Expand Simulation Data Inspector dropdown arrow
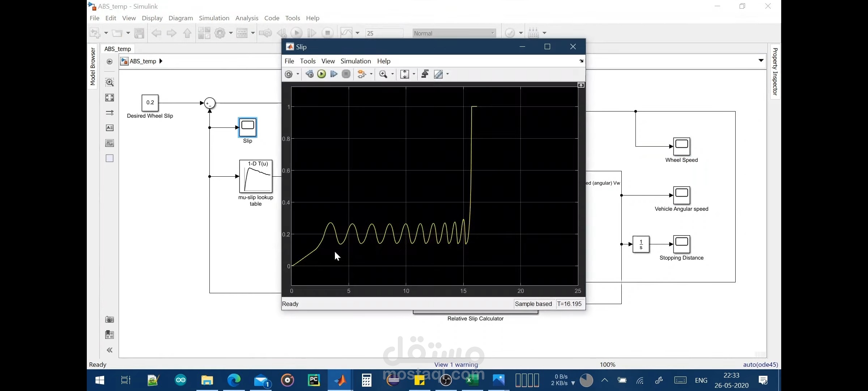Image resolution: width=868 pixels, height=391 pixels. click(358, 33)
